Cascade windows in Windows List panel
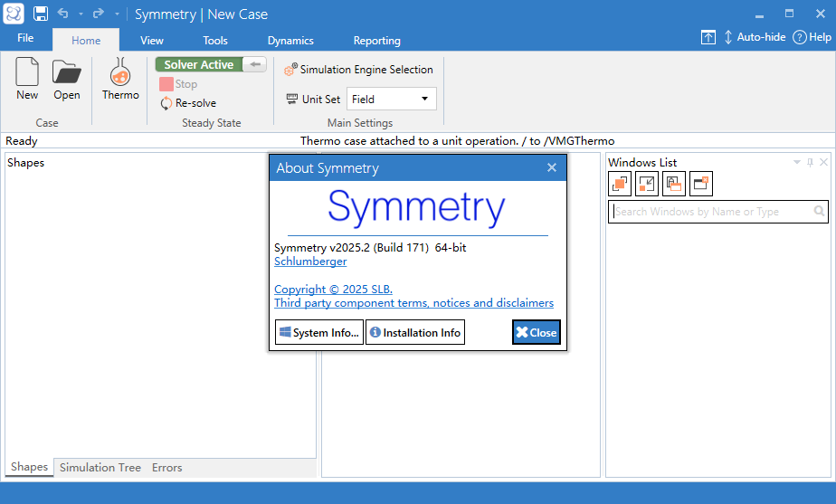Screen dimensions: 836x504 (x=620, y=184)
